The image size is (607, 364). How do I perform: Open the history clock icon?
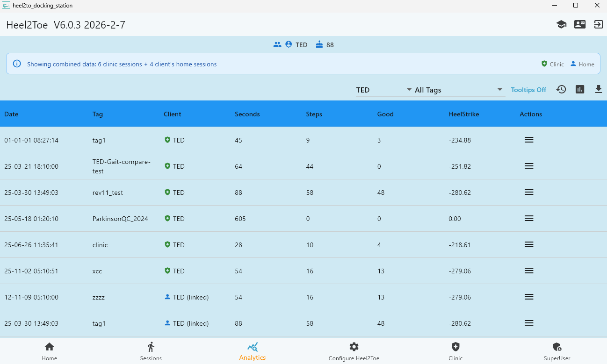point(561,89)
